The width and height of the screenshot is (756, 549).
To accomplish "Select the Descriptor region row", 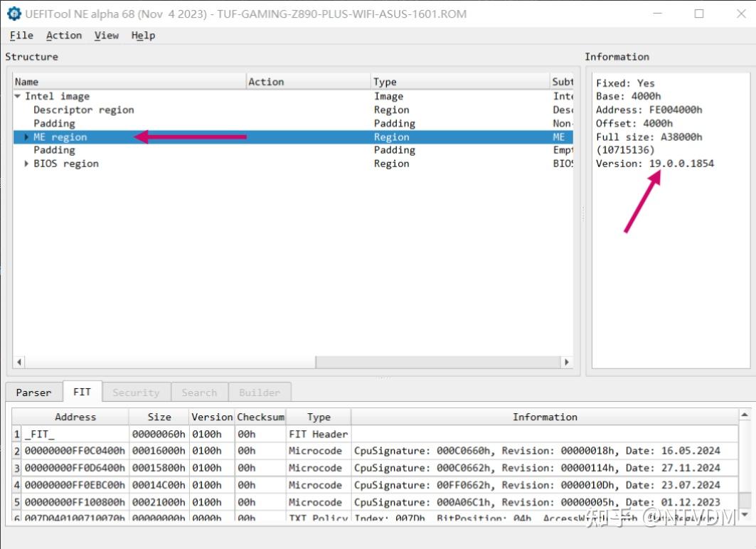I will [x=293, y=110].
